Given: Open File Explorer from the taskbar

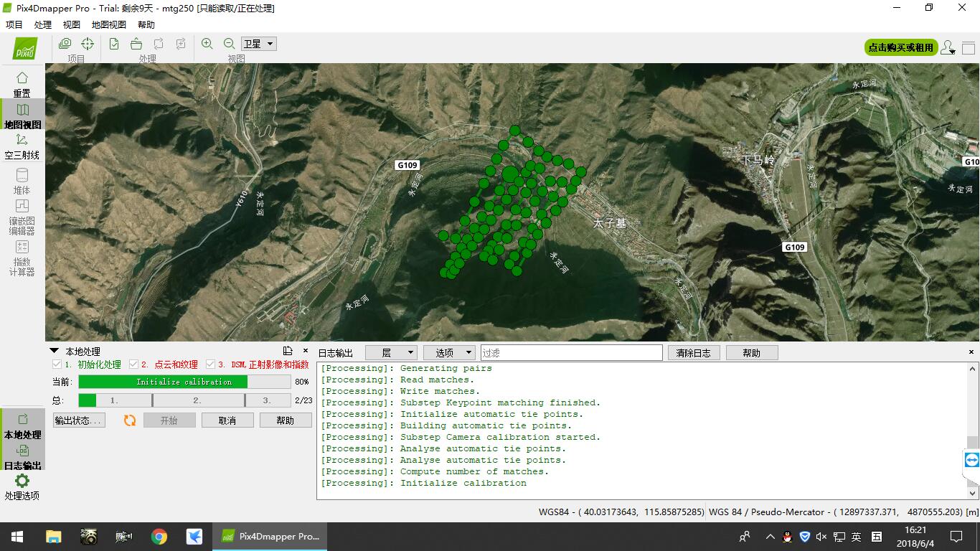Looking at the screenshot, I should click(53, 537).
